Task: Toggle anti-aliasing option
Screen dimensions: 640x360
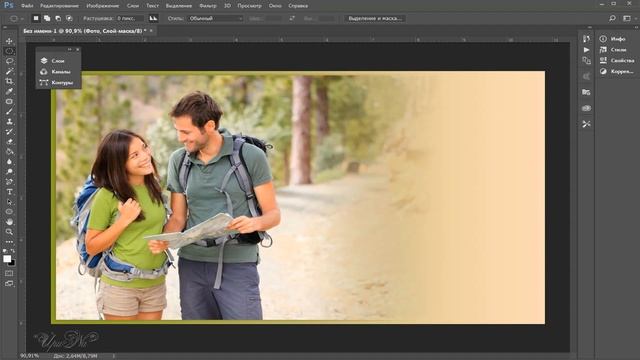Action: 153,18
